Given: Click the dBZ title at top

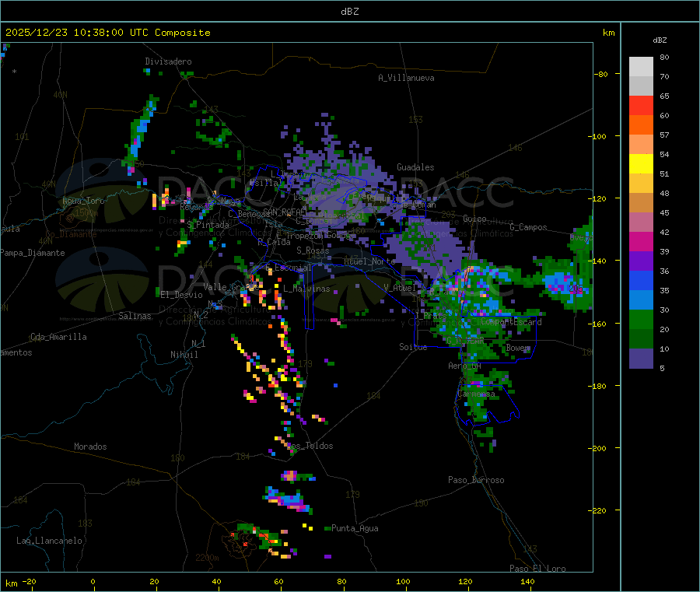Looking at the screenshot, I should (349, 12).
